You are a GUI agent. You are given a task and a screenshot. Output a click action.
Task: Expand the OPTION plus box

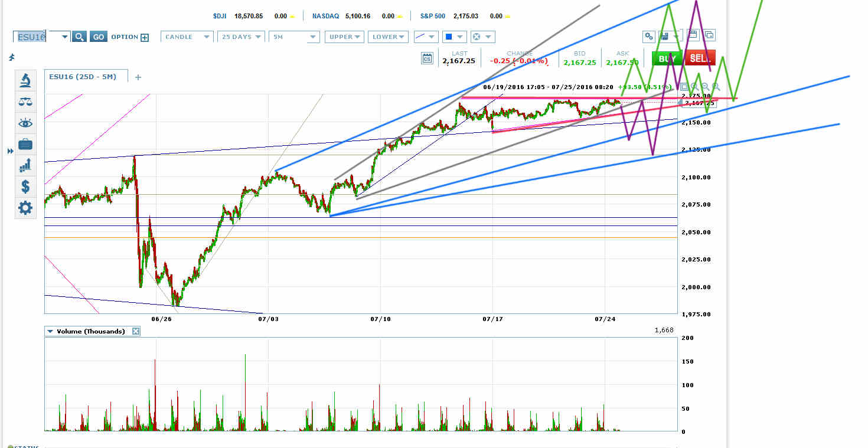[145, 37]
